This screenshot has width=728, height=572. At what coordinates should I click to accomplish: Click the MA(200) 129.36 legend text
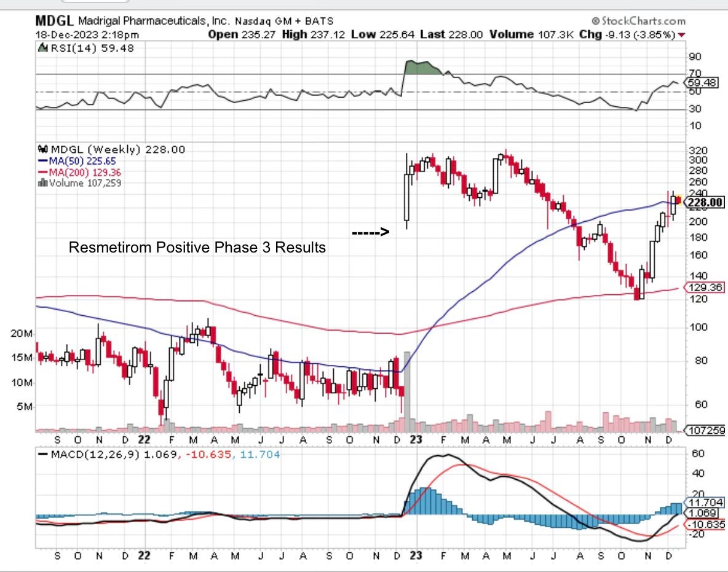[85, 172]
